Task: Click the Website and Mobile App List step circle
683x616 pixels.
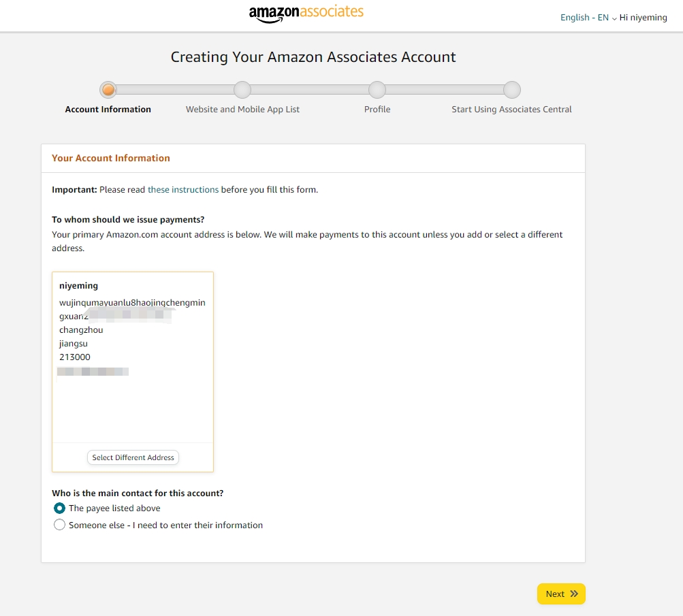Action: click(x=242, y=90)
